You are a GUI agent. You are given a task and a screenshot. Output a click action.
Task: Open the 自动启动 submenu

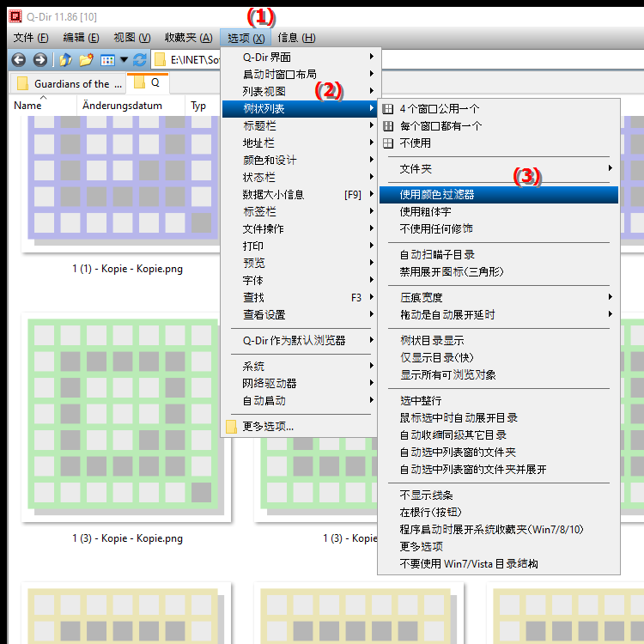[300, 400]
